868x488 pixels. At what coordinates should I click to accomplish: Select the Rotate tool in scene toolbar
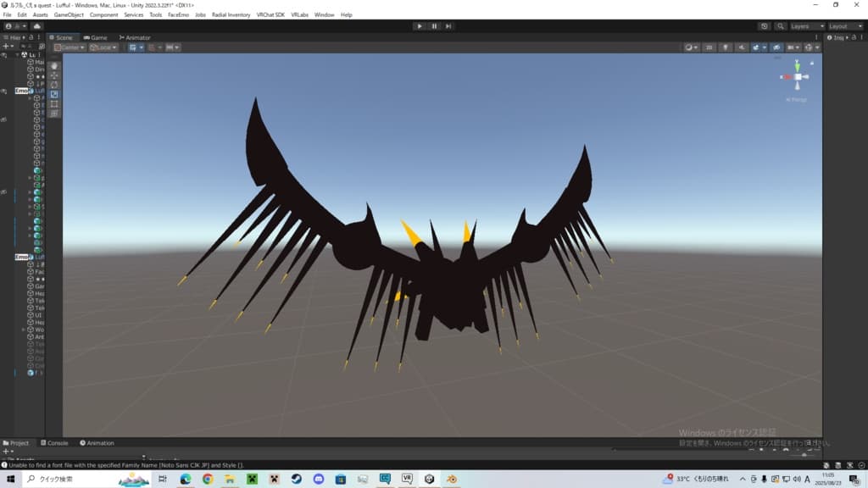(x=54, y=85)
